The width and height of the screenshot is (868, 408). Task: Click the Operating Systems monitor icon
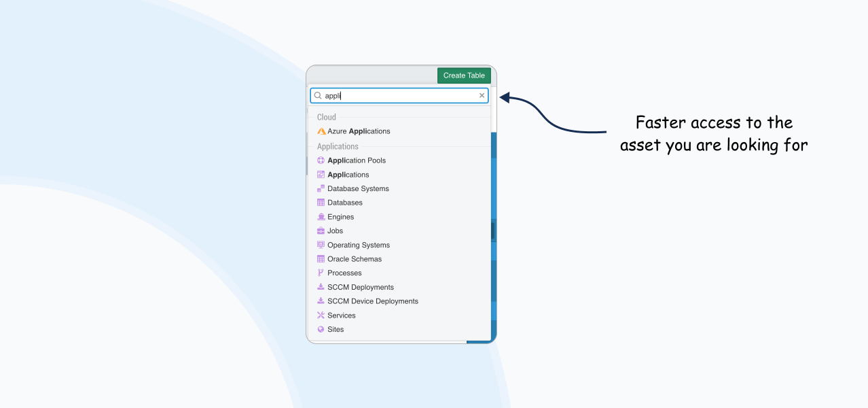click(x=321, y=245)
